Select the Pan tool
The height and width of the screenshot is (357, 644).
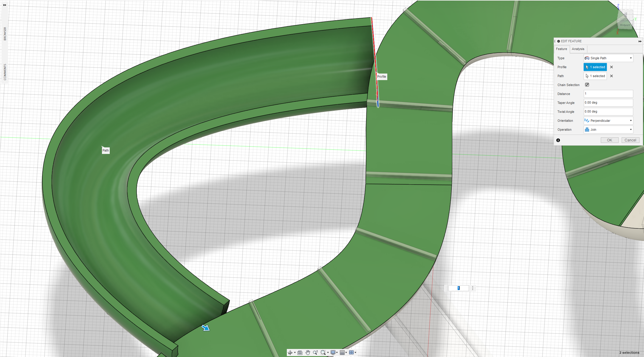point(308,352)
